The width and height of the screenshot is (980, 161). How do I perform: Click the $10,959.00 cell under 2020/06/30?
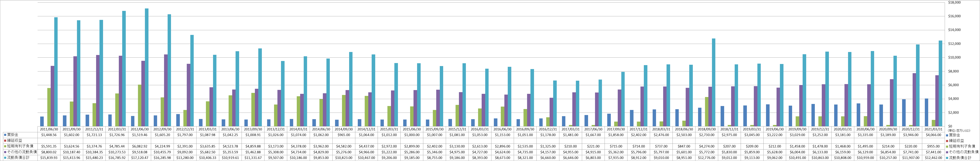tap(866, 158)
